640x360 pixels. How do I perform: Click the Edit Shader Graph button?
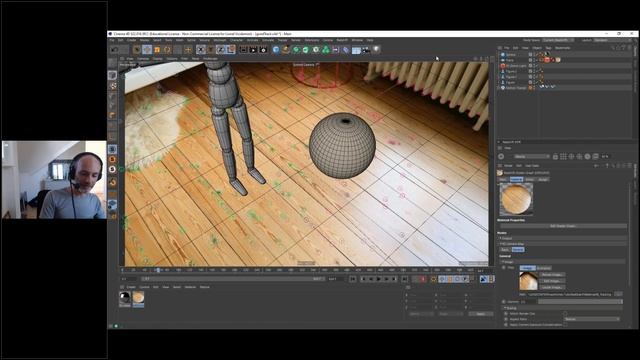(564, 226)
